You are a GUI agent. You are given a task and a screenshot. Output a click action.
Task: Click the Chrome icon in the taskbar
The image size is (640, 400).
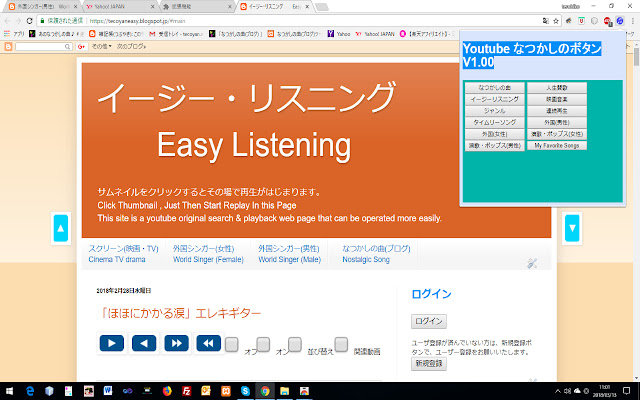pos(265,391)
